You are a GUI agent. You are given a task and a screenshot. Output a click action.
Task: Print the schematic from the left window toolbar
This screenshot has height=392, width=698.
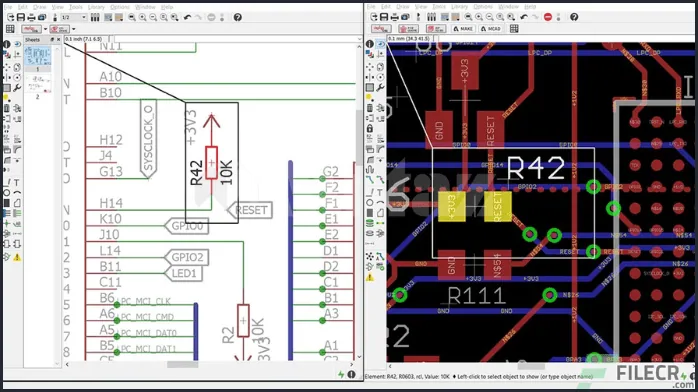[31, 17]
